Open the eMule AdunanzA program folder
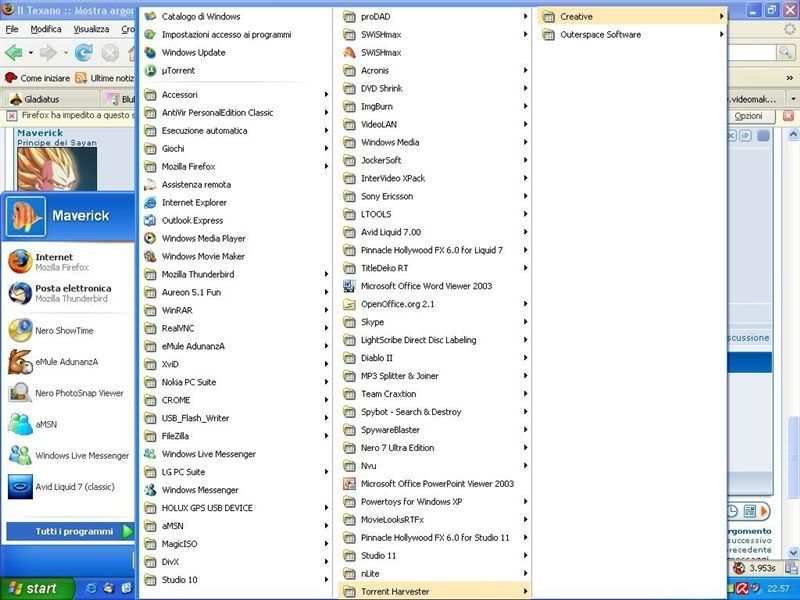The image size is (800, 600). (235, 346)
